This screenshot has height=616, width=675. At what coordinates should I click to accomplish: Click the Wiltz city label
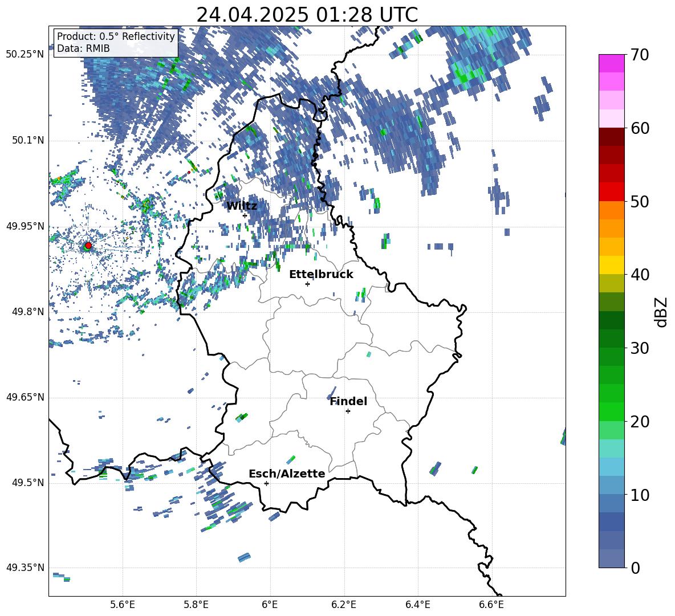242,206
